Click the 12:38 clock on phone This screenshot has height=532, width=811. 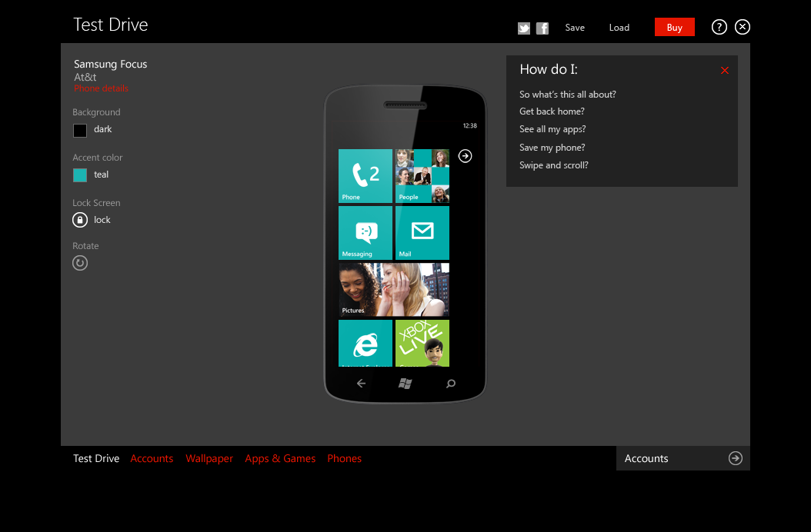click(x=469, y=125)
